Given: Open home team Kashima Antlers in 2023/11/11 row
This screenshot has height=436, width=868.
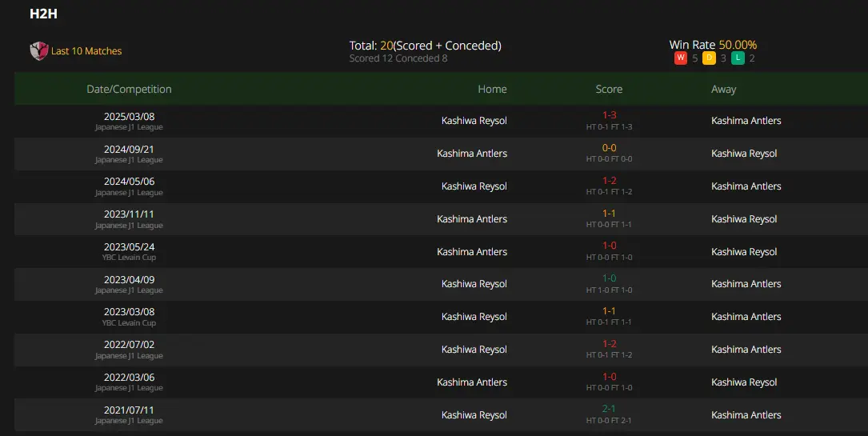Looking at the screenshot, I should pyautogui.click(x=472, y=219).
